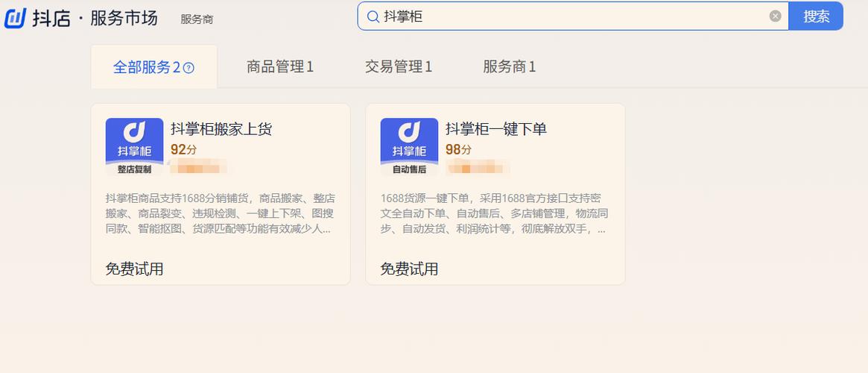This screenshot has width=868, height=373.
Task: Click the search magnifier icon
Action: (x=373, y=16)
